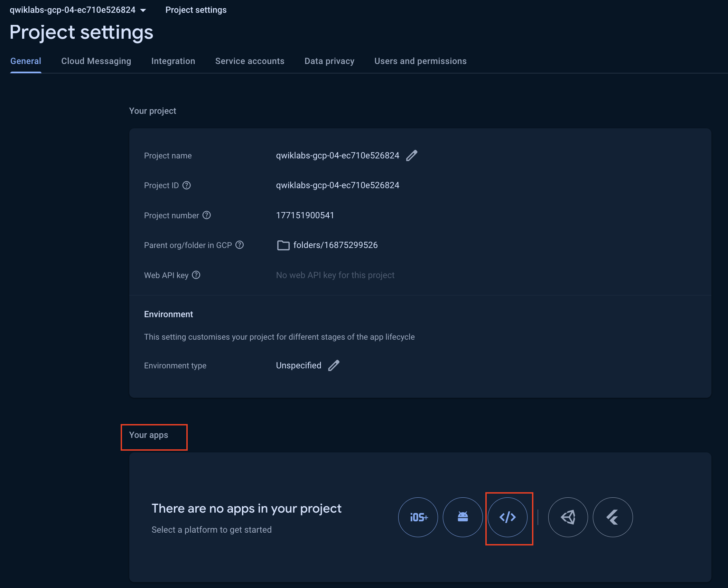Viewport: 728px width, 588px height.
Task: Click 'Select a platform to get started' text
Action: pos(212,530)
